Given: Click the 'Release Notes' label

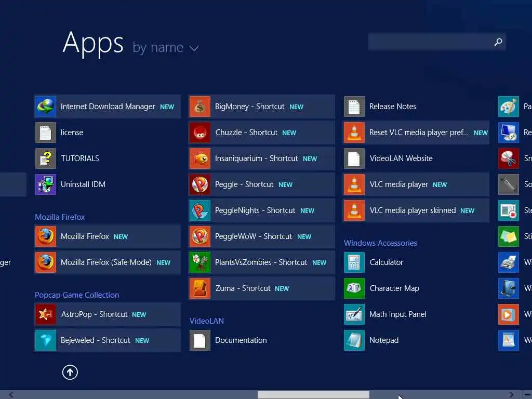Looking at the screenshot, I should click(393, 107).
